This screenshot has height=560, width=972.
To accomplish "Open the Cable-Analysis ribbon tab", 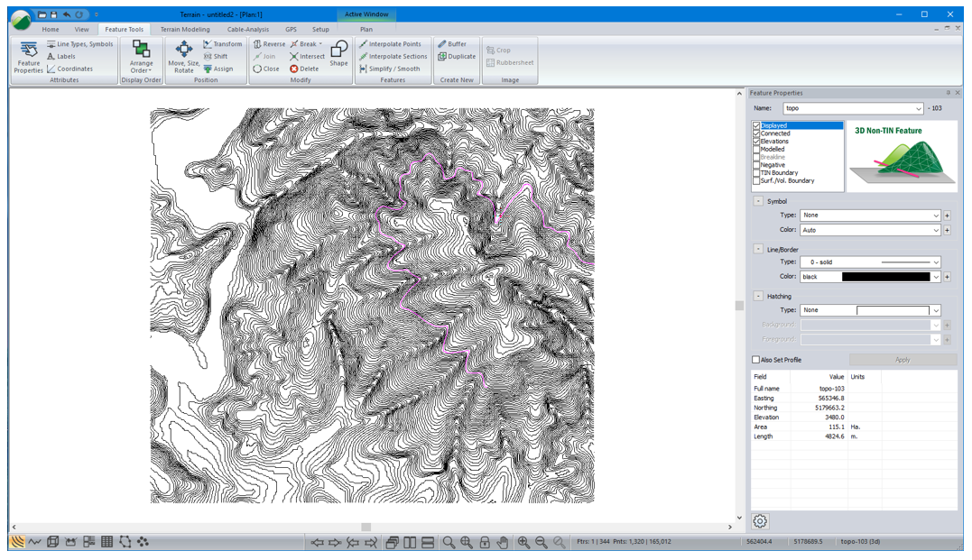I will 248,29.
